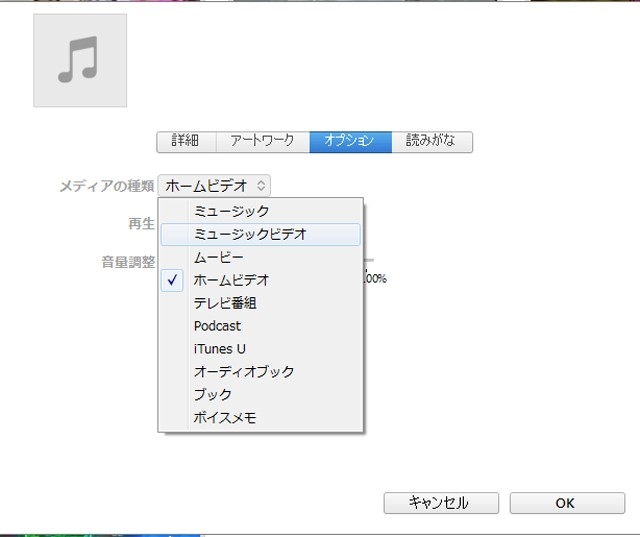Pick iTunes U in the list
640x537 pixels.
[x=219, y=349]
